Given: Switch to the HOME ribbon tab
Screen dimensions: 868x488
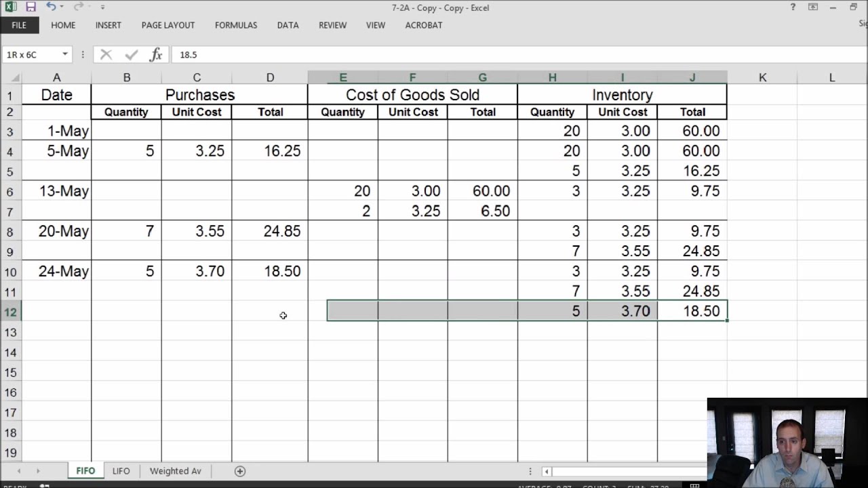Looking at the screenshot, I should (63, 25).
